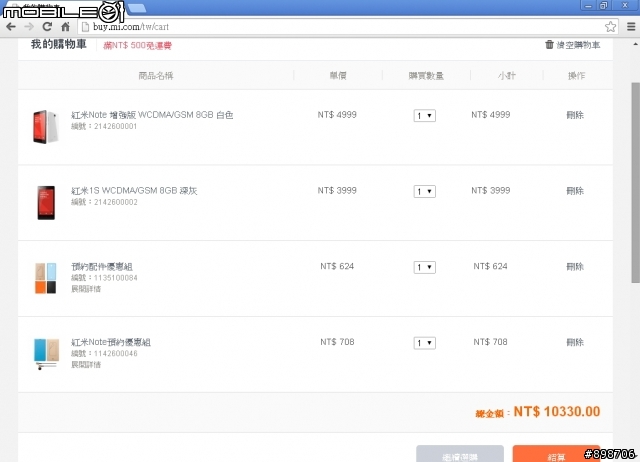
Task: Open quantity dropdown for 紅米Note 增強版
Action: tap(424, 116)
